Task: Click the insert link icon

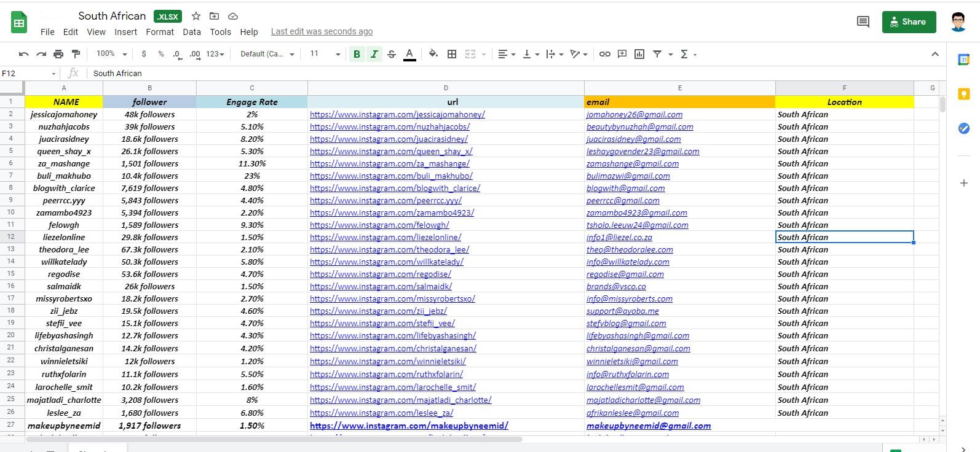Action: pos(605,54)
